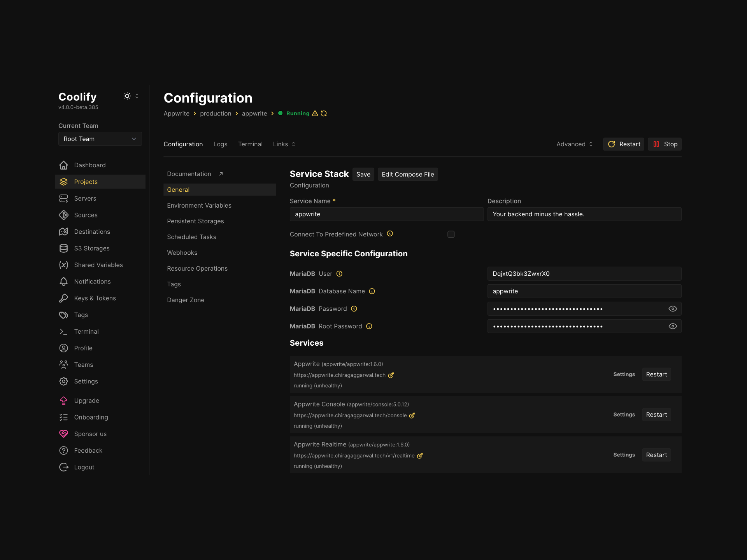Restart the whole service stack
Screen dimensions: 747x560
[624, 144]
